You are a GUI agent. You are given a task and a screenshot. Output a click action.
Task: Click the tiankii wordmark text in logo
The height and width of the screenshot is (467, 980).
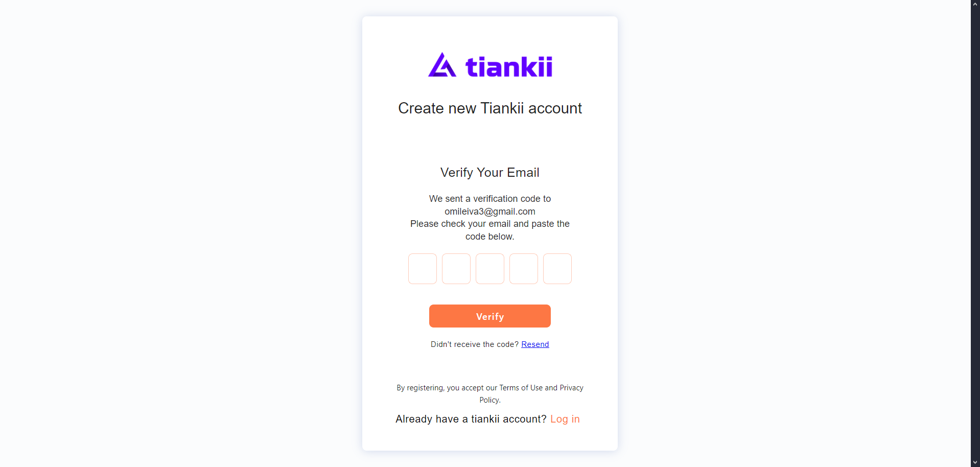point(509,66)
